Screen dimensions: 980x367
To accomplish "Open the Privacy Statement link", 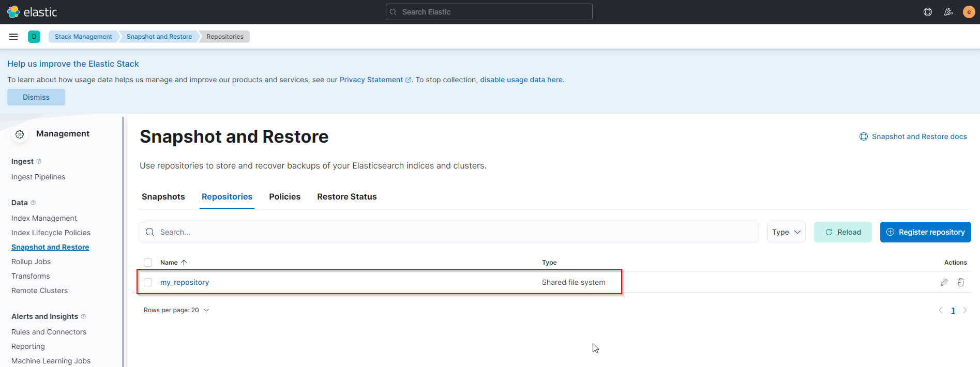I will click(x=375, y=80).
